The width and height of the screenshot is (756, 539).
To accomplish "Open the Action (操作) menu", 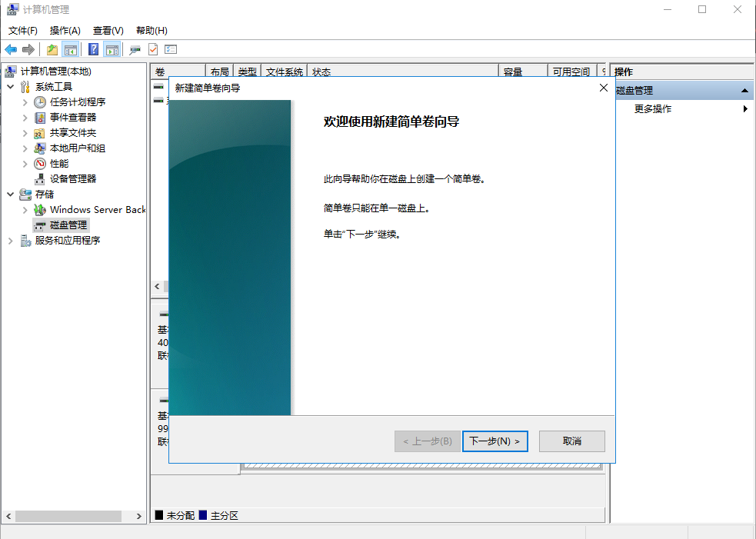I will coord(65,31).
